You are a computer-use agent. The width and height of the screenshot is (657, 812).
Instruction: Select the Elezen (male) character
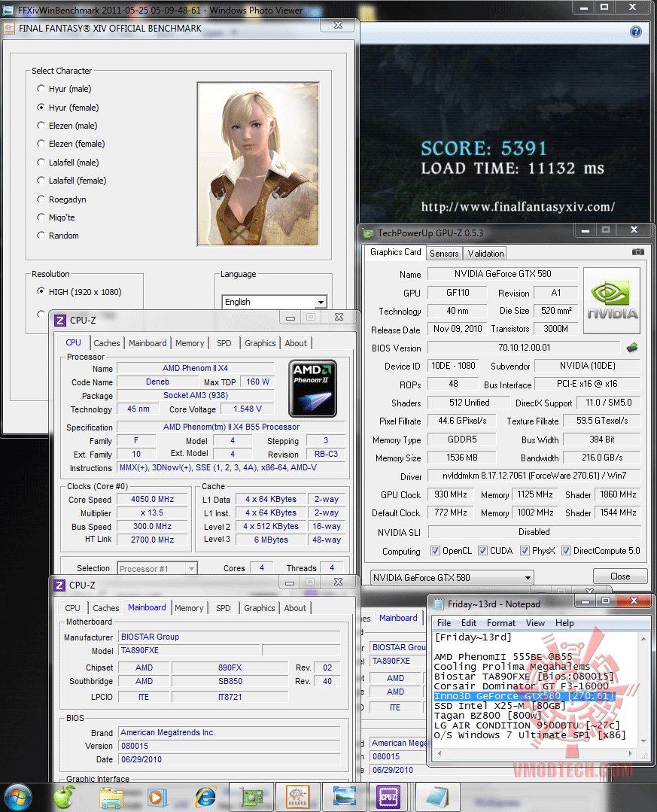coord(67,126)
